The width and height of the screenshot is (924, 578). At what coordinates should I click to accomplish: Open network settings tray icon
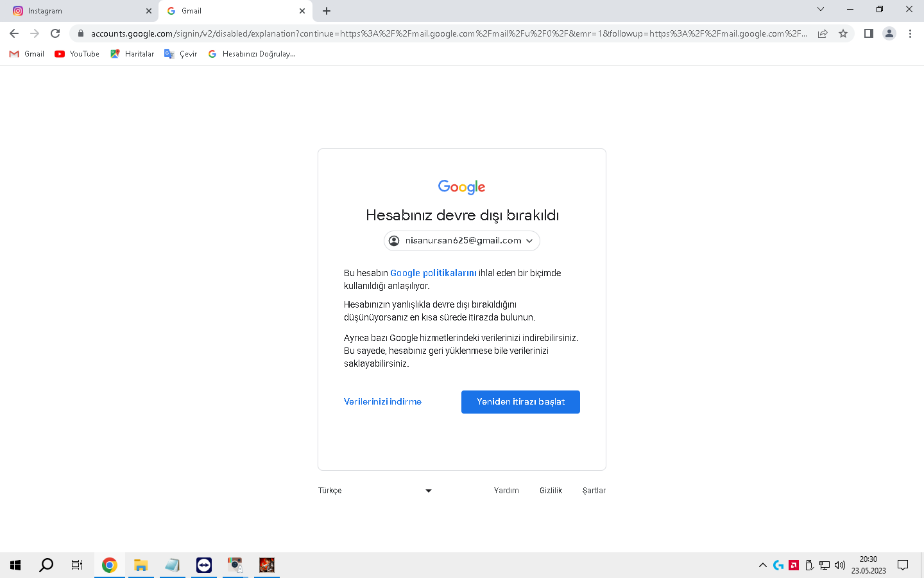pos(825,565)
